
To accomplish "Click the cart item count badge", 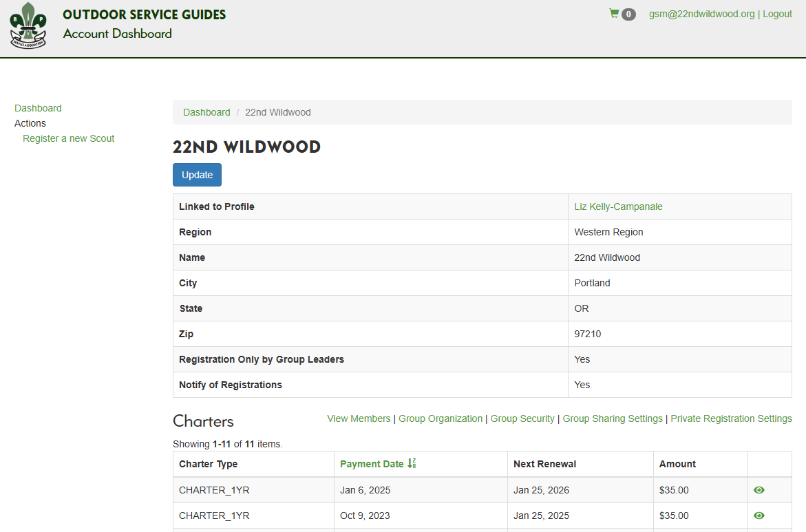I will point(628,14).
